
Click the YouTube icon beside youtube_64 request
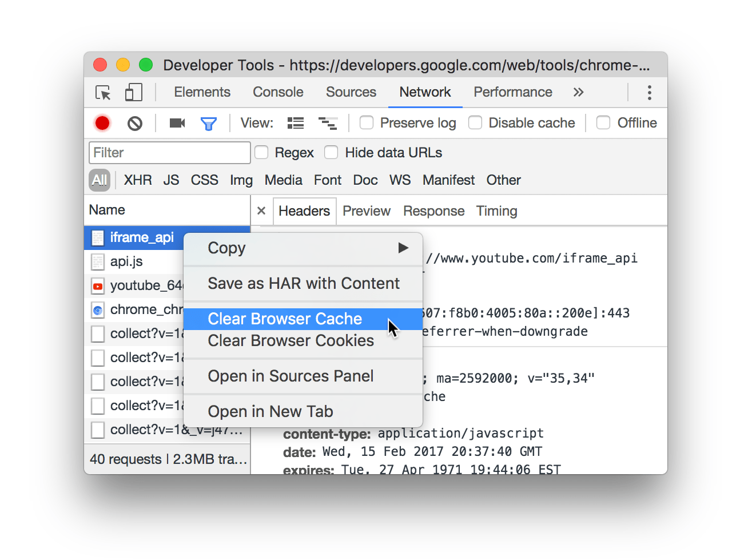pos(96,285)
